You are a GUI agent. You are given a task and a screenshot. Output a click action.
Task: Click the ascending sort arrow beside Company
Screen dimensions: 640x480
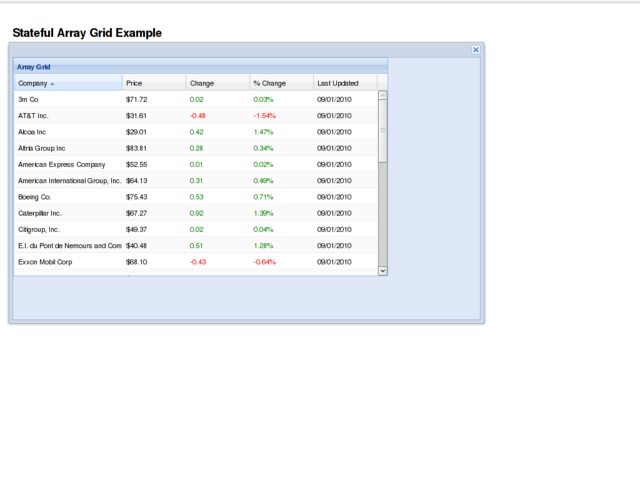click(x=52, y=84)
